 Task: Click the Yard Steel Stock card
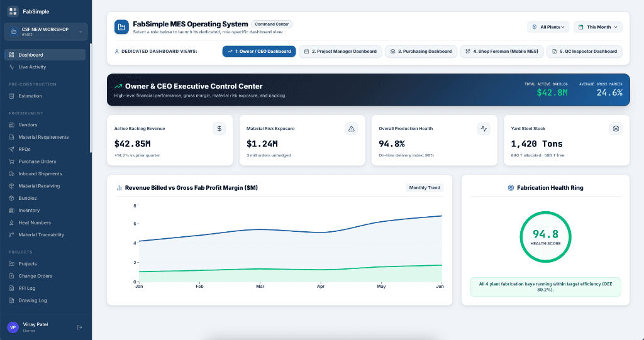click(x=567, y=140)
